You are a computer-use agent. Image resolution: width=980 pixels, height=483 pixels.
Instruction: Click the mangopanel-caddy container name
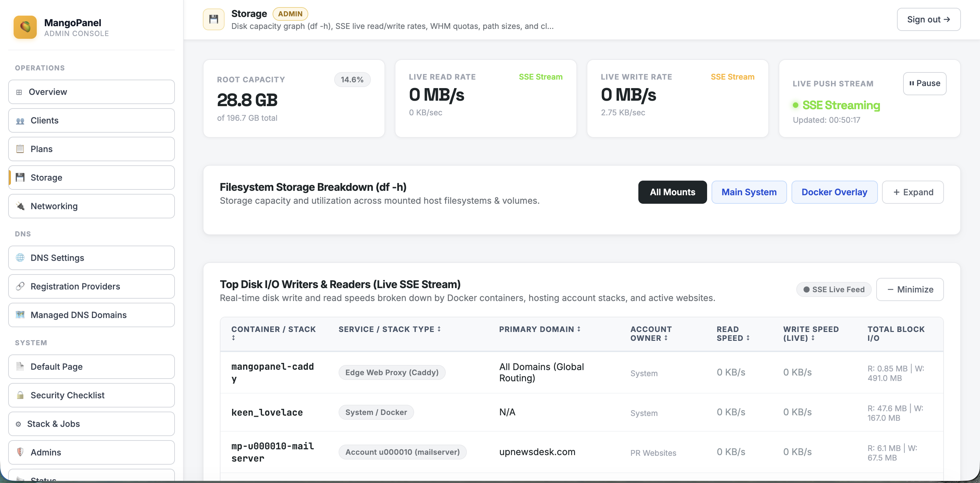pyautogui.click(x=272, y=373)
